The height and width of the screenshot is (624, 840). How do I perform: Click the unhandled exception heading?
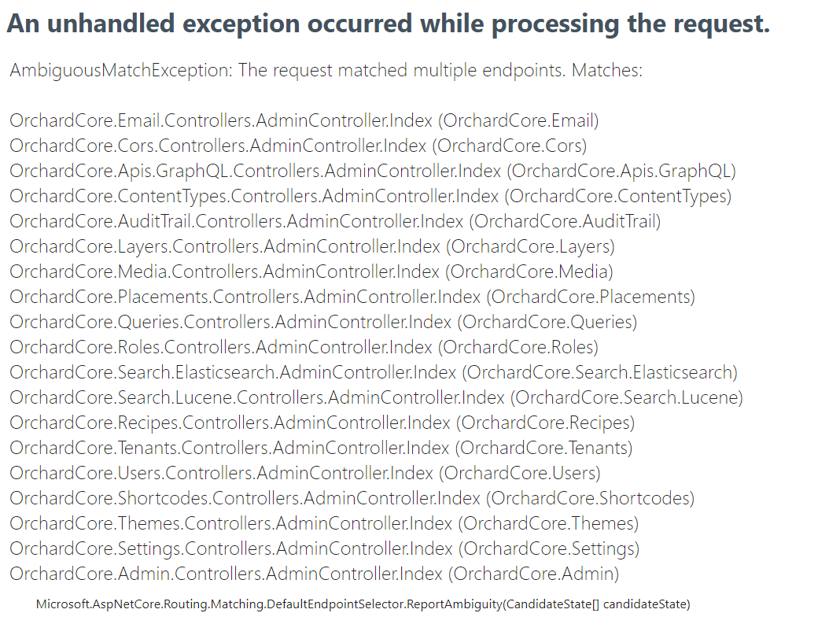(388, 24)
